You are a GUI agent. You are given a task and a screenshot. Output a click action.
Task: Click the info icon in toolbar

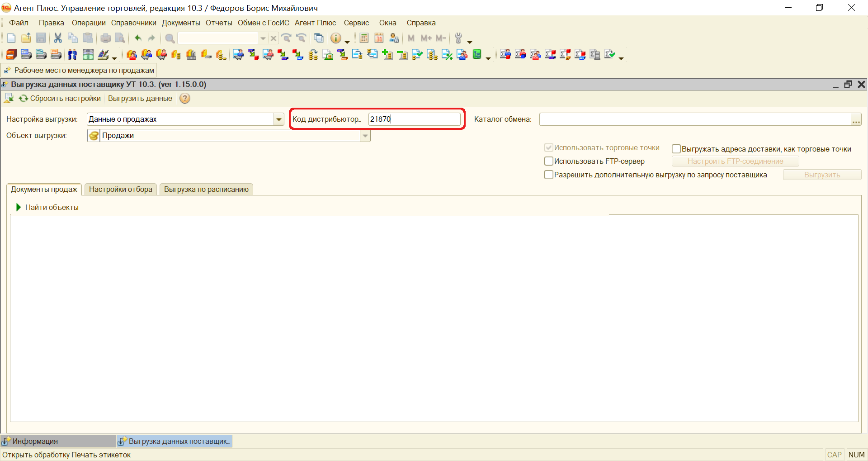pyautogui.click(x=335, y=38)
